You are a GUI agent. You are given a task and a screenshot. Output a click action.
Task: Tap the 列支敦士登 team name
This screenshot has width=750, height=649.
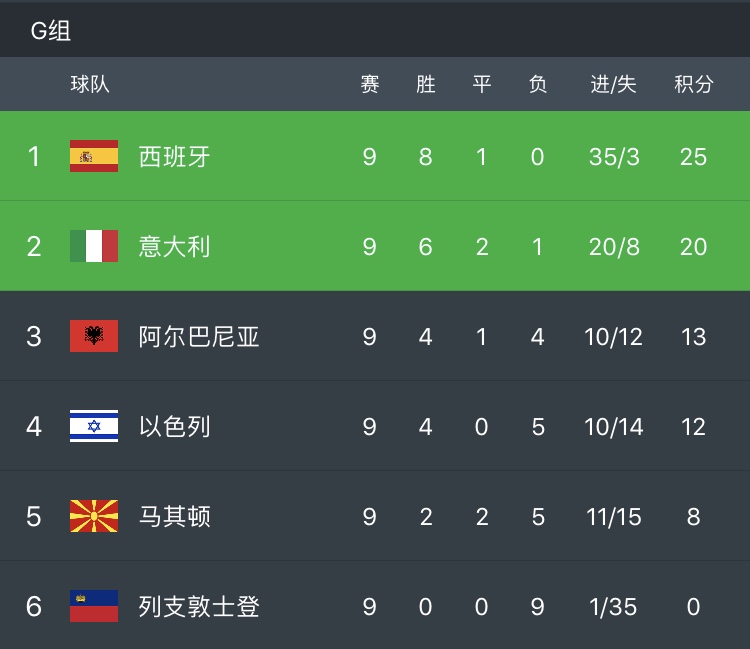pyautogui.click(x=199, y=607)
